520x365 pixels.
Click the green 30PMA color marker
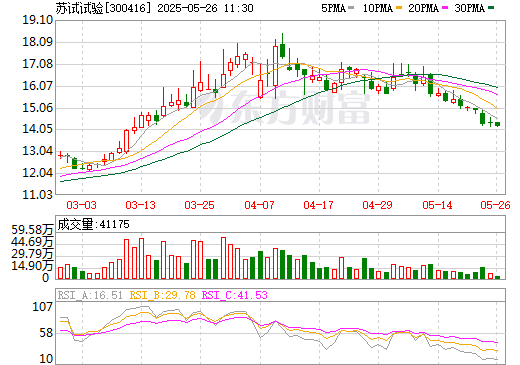[491, 8]
